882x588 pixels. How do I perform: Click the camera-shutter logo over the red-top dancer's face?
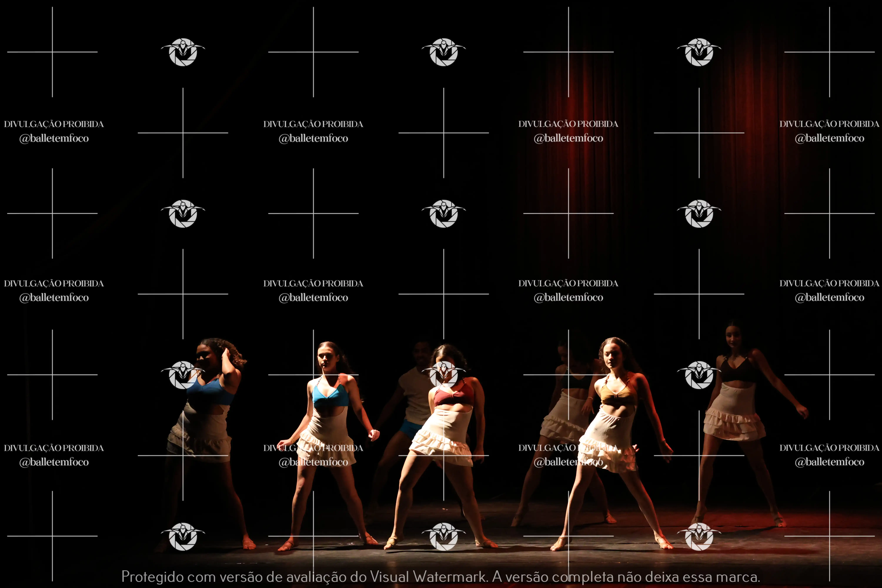coord(444,375)
